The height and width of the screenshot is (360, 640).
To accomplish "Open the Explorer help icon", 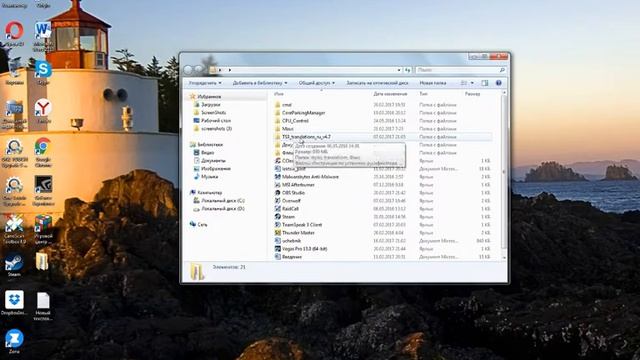I will (498, 83).
